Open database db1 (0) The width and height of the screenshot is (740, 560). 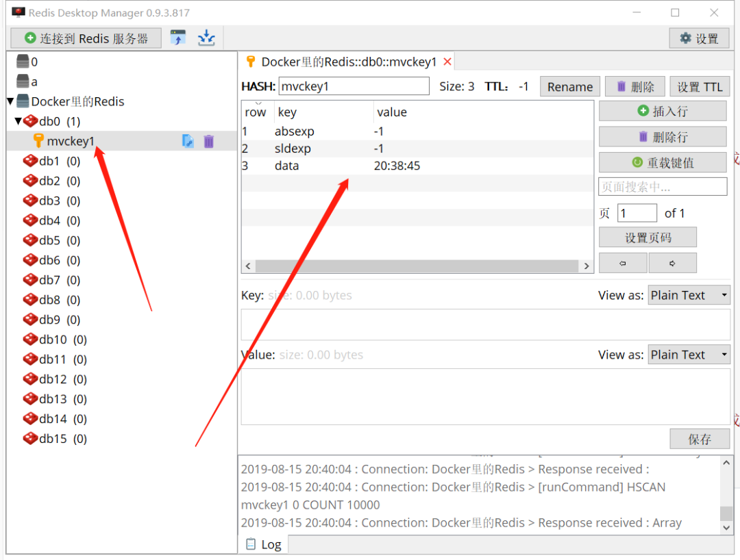coord(52,161)
